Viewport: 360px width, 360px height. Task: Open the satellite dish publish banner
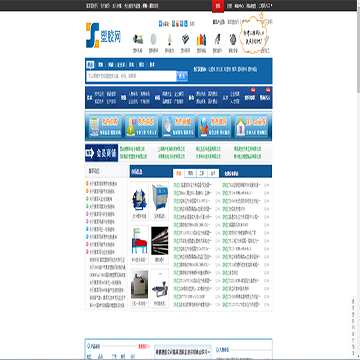[178, 126]
